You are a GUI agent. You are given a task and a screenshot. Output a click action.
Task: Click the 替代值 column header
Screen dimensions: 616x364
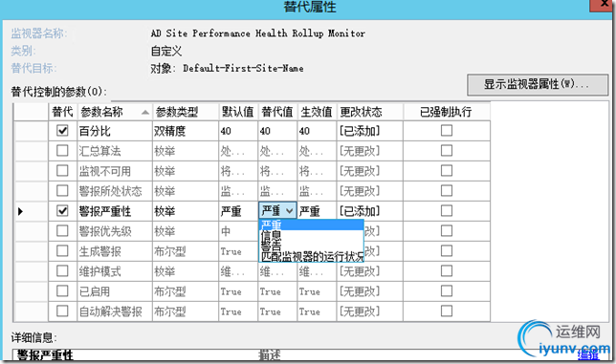coord(277,112)
